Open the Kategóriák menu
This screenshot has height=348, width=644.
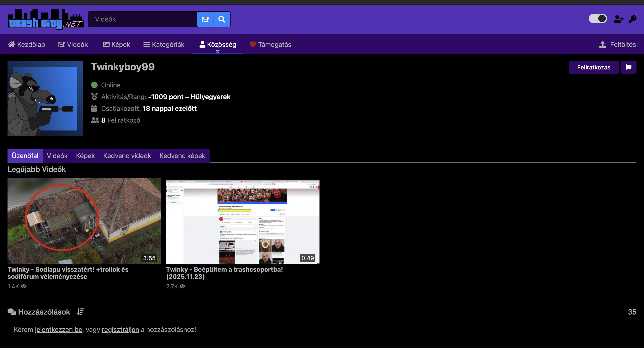click(164, 45)
